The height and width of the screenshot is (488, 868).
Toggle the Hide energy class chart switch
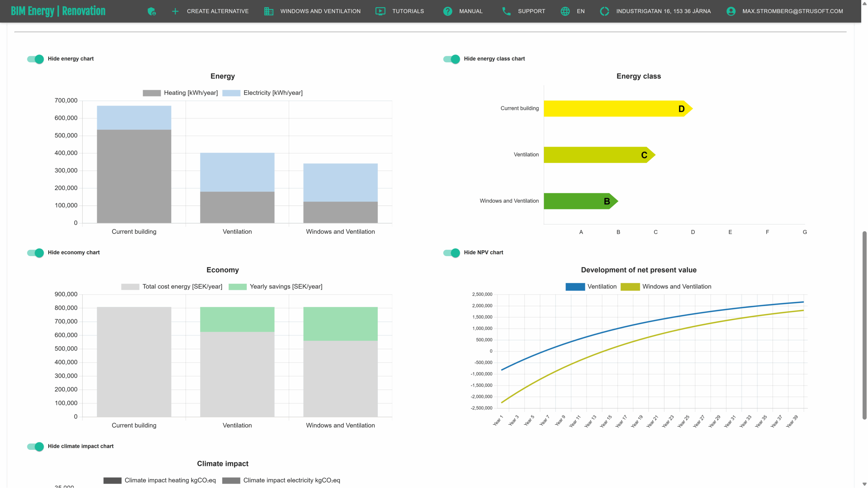coord(452,59)
